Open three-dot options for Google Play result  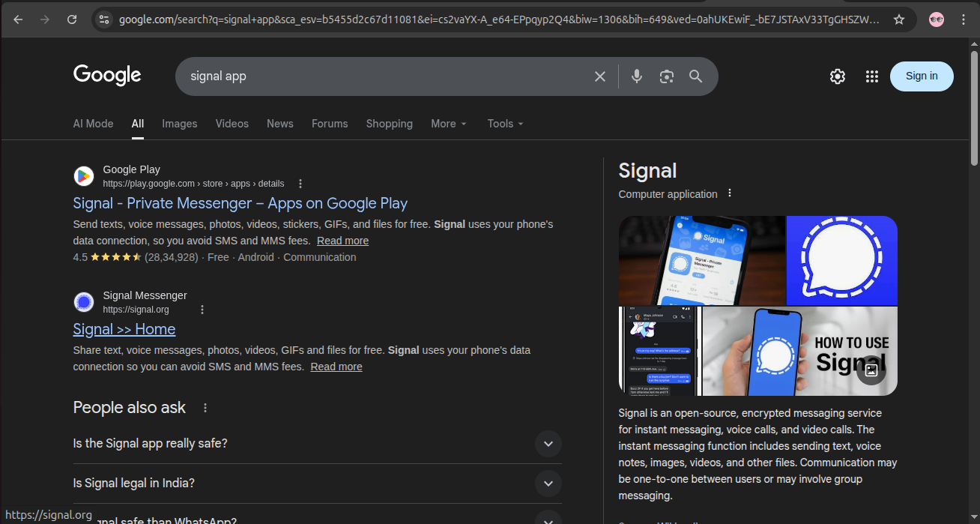click(300, 184)
